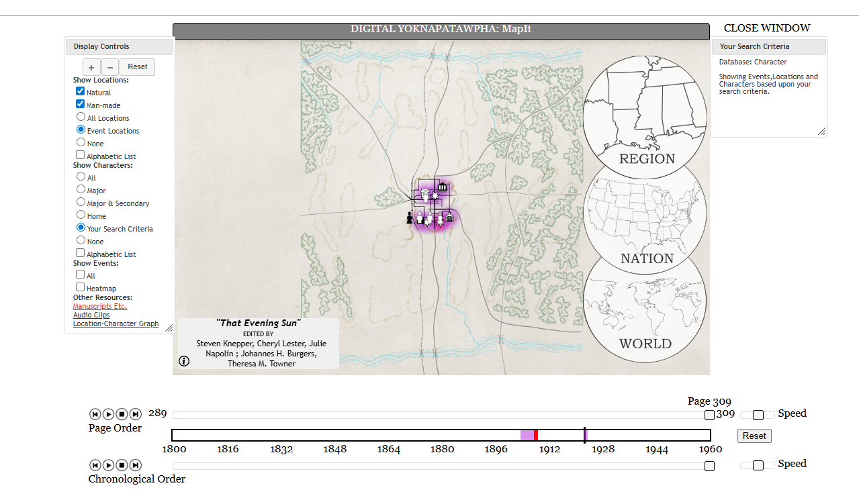The image size is (859, 504).
Task: Select Event Locations radio button
Action: pyautogui.click(x=81, y=130)
